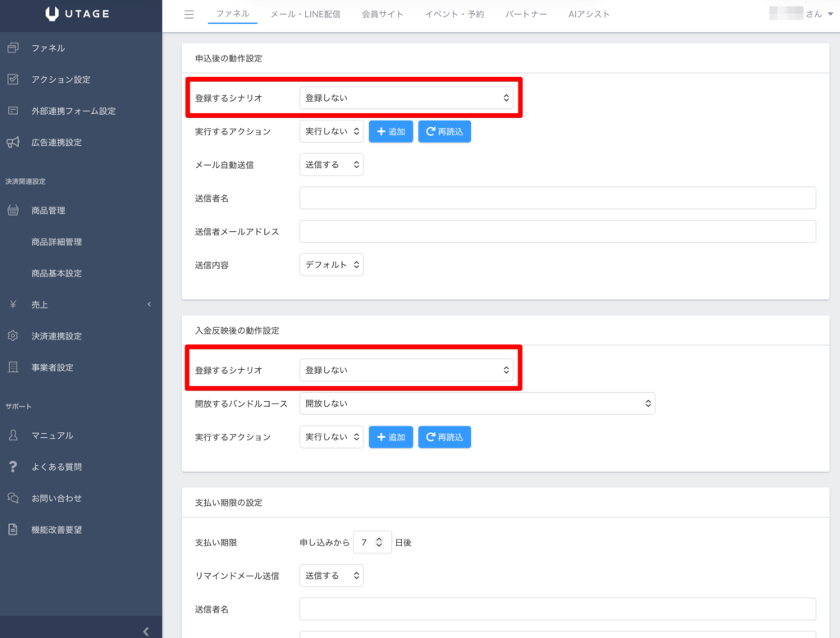Screen dimensions: 840x638
Task: Switch to the 会員サイト tab
Action: (382, 14)
